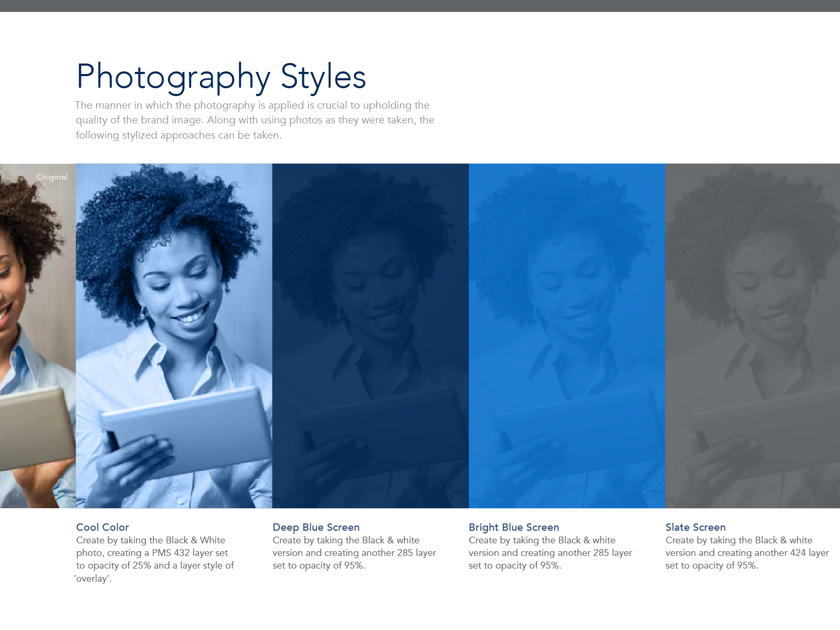Click the description text under Bright Blue Screen

550,553
